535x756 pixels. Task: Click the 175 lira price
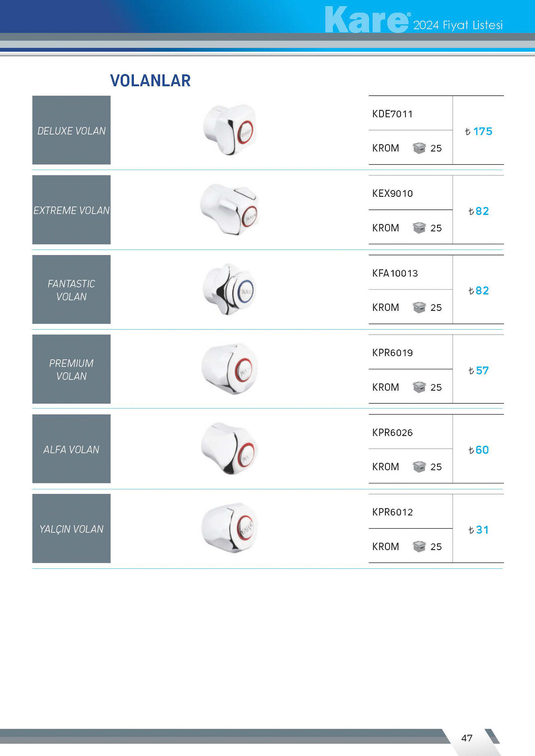(479, 131)
